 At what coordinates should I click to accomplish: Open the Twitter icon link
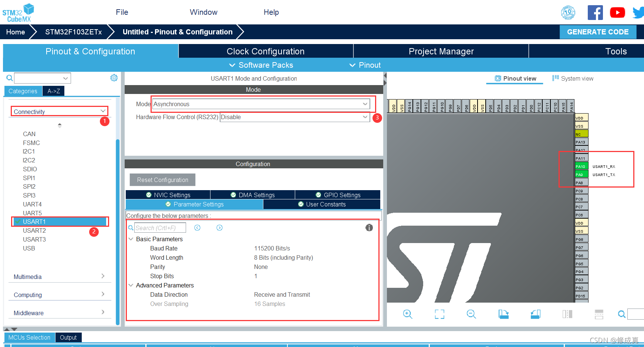click(638, 13)
